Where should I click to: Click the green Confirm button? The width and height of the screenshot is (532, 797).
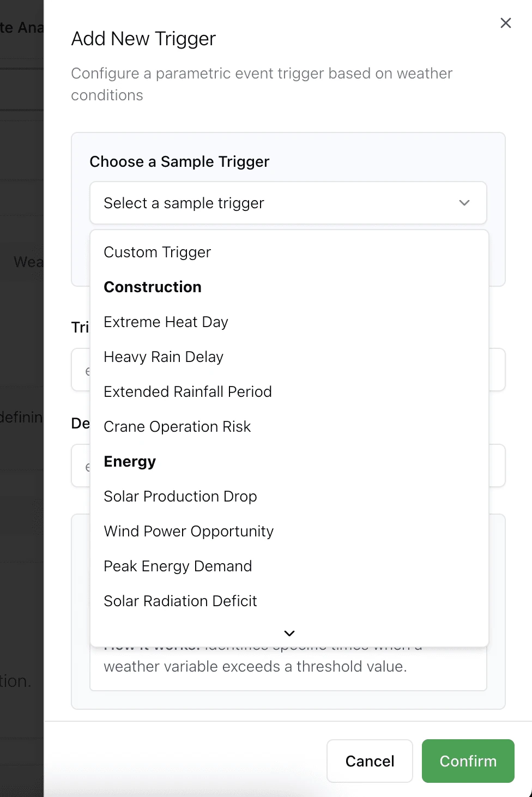[468, 761]
